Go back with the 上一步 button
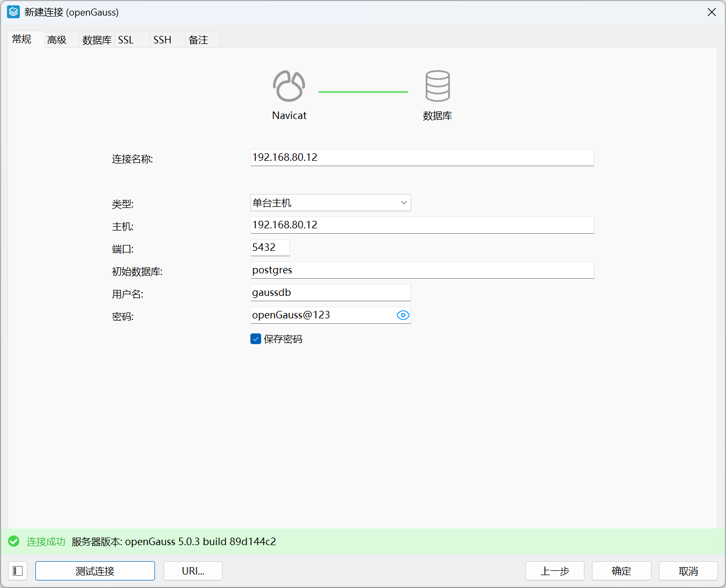This screenshot has height=588, width=726. (554, 571)
